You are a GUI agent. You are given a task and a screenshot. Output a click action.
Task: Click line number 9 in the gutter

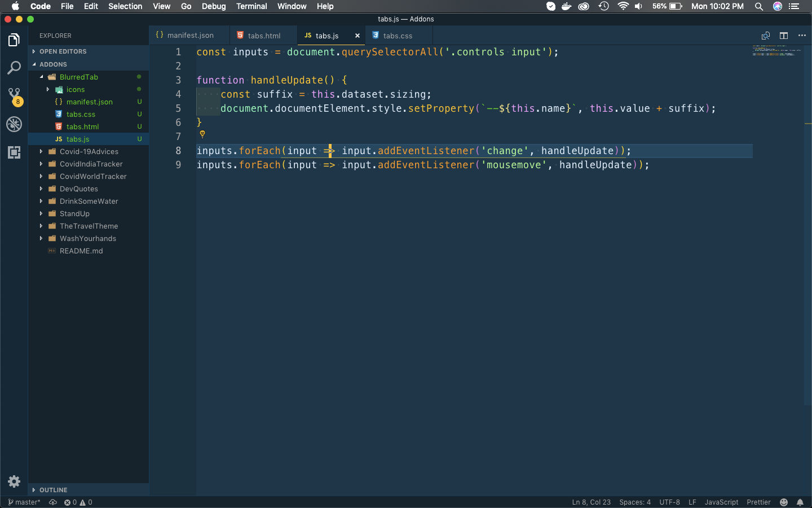point(178,165)
